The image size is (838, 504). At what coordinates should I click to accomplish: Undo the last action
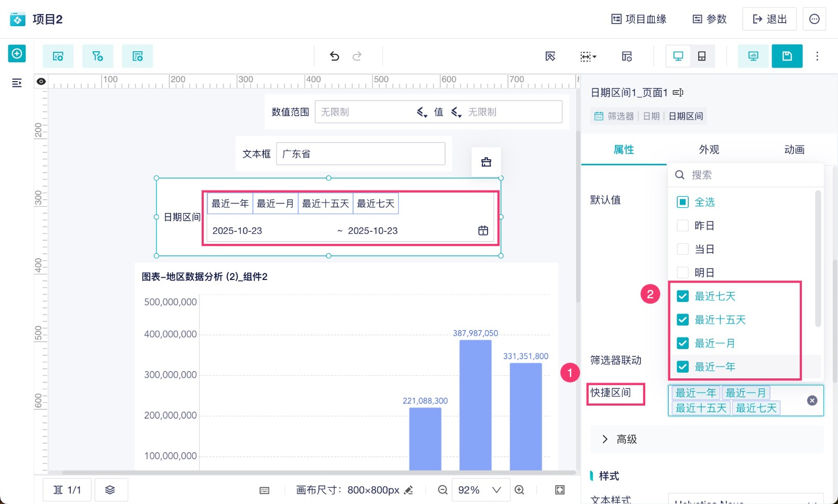pyautogui.click(x=335, y=56)
